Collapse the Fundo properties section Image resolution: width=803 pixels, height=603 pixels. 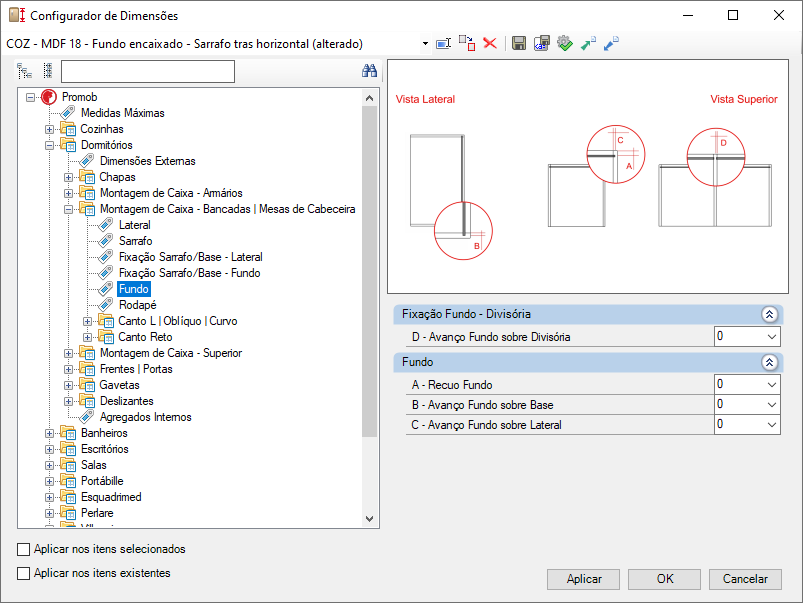pyautogui.click(x=769, y=362)
